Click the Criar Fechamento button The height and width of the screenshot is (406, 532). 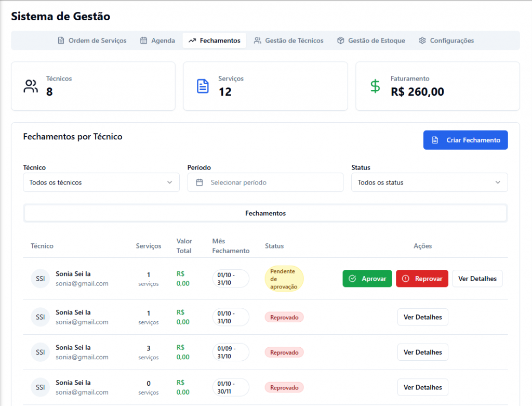465,140
